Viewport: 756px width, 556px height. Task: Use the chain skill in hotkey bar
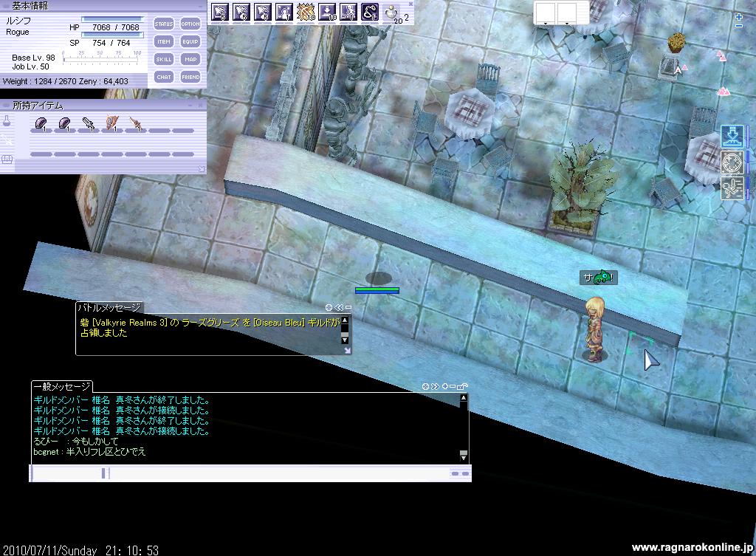[x=370, y=12]
